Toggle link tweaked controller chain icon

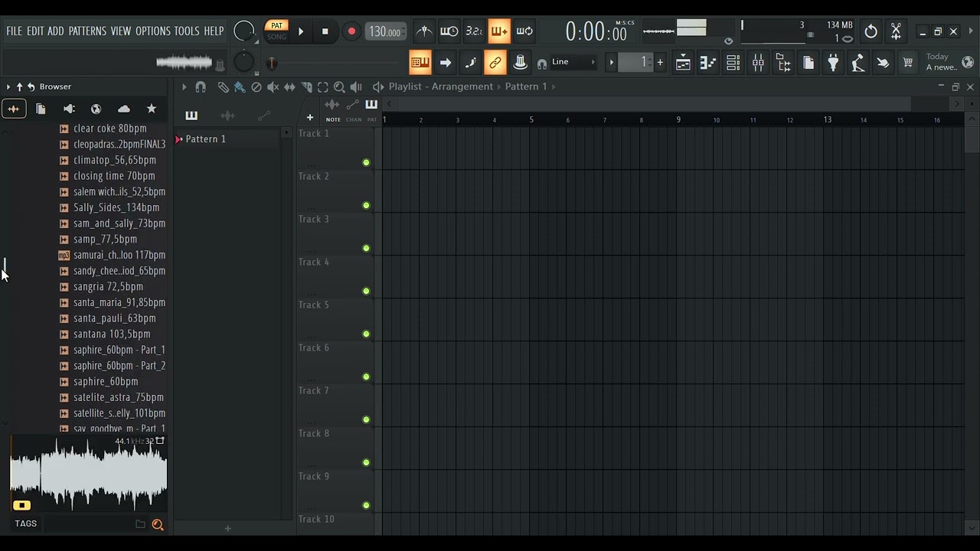pos(495,63)
